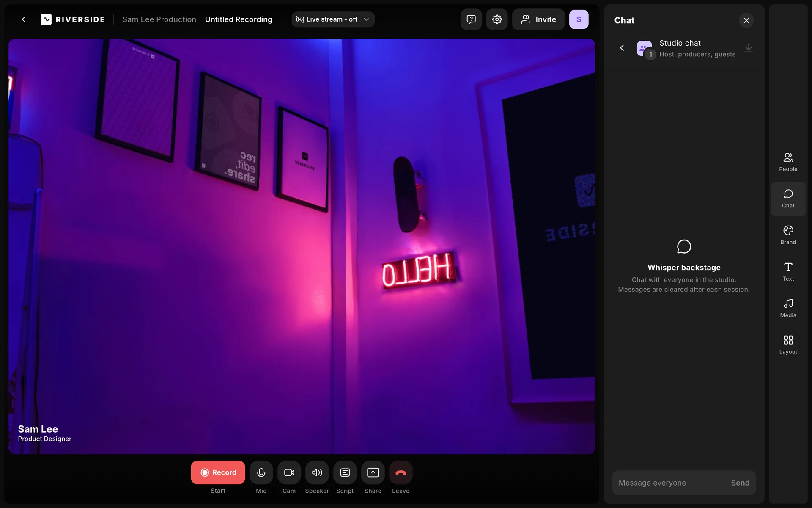Open the S user avatar menu
The height and width of the screenshot is (508, 812).
coord(578,19)
